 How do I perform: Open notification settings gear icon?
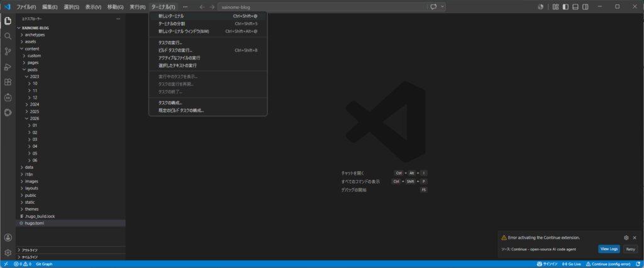point(626,238)
